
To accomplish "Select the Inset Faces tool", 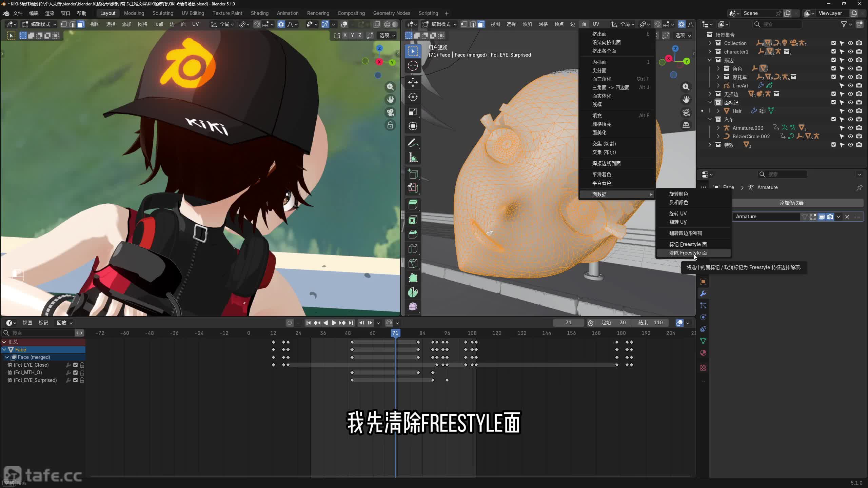I will [413, 220].
